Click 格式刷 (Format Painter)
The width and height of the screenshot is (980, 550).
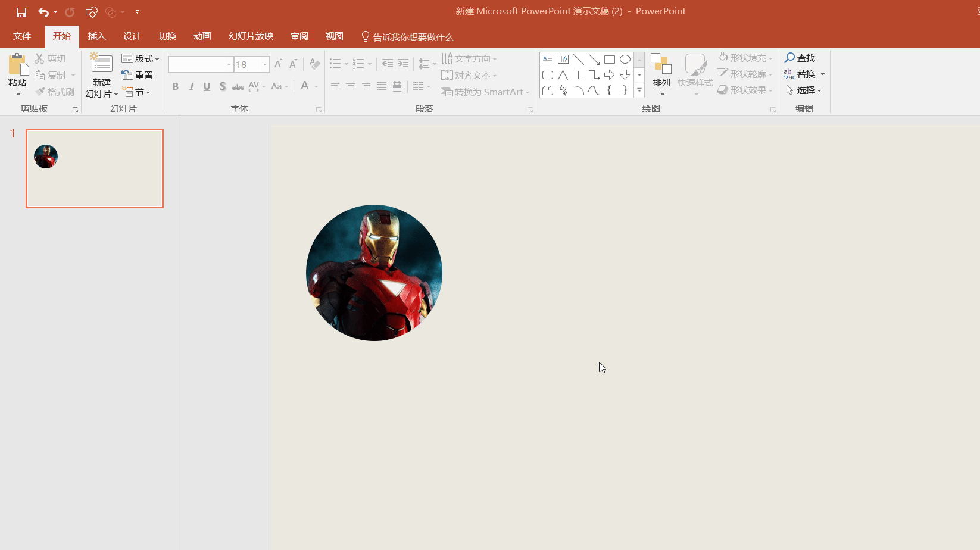point(55,92)
